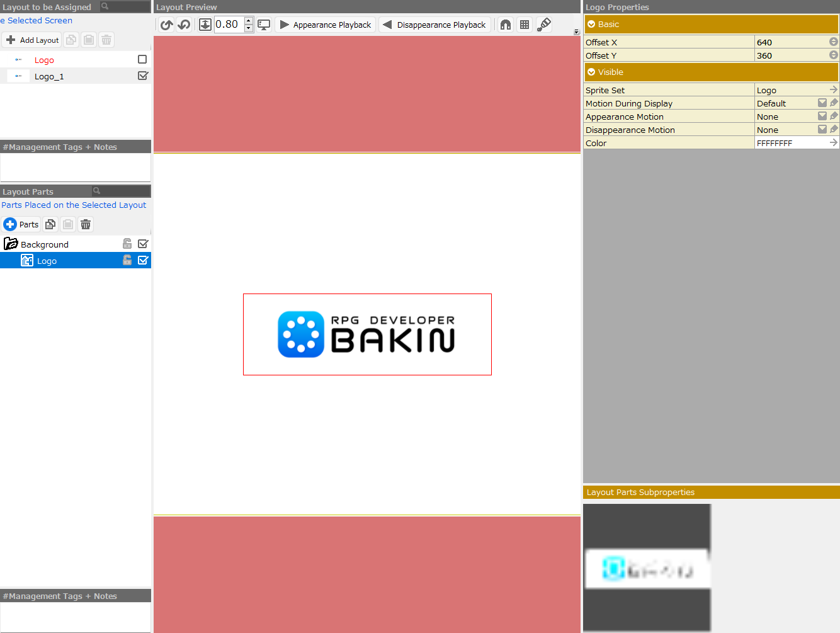840x633 pixels.
Task: Enable the checkbox for the red Logo layout
Action: click(142, 59)
